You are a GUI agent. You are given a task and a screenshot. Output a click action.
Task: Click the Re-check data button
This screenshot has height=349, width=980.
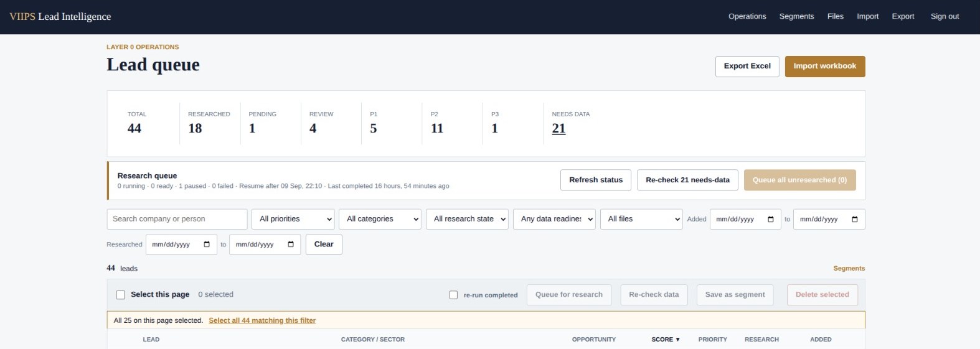point(654,295)
